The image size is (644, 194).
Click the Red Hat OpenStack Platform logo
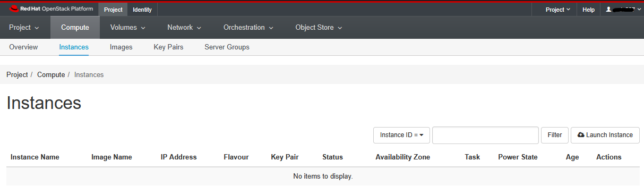[51, 9]
